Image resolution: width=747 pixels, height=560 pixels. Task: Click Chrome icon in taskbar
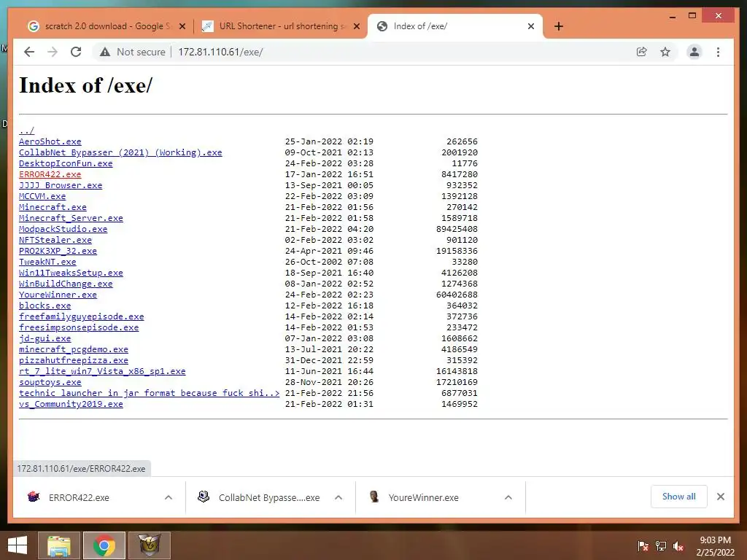104,545
